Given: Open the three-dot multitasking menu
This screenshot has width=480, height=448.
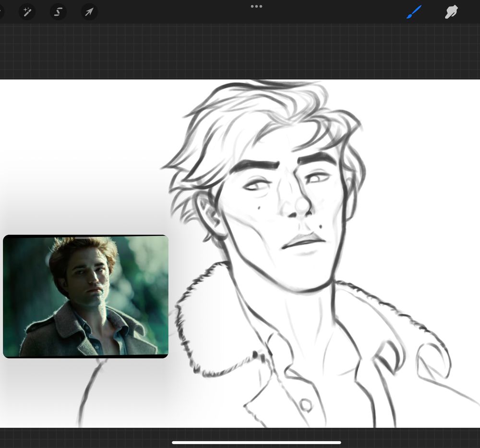Looking at the screenshot, I should coord(256,6).
